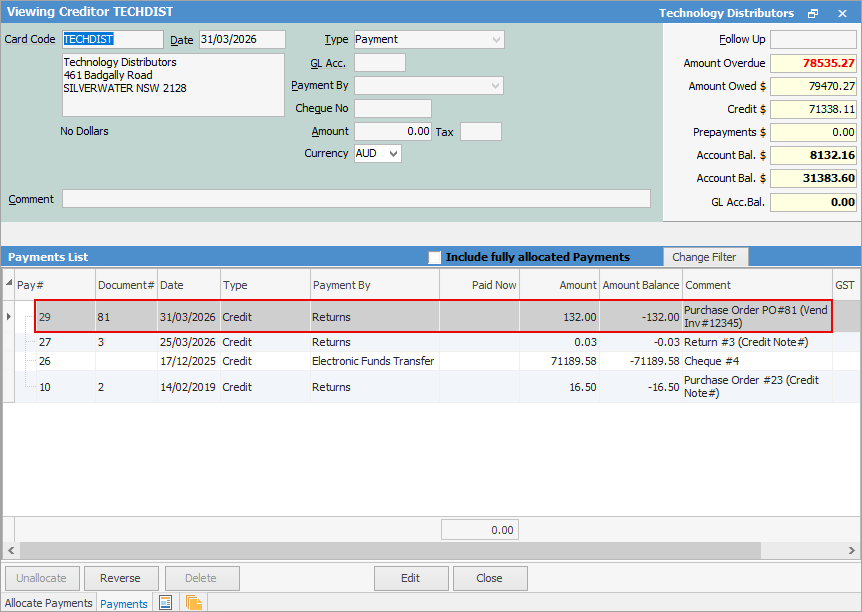Click the restore window icon in title bar
The width and height of the screenshot is (862, 612).
813,13
